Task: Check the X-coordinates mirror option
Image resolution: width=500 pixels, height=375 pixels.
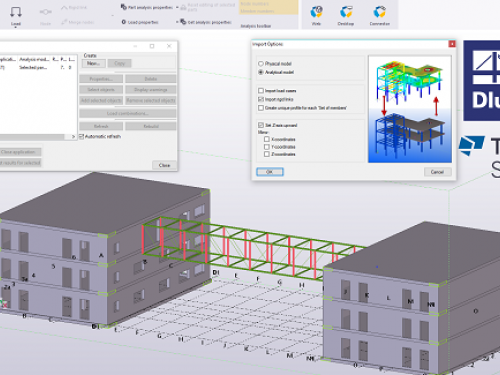Action: [267, 139]
